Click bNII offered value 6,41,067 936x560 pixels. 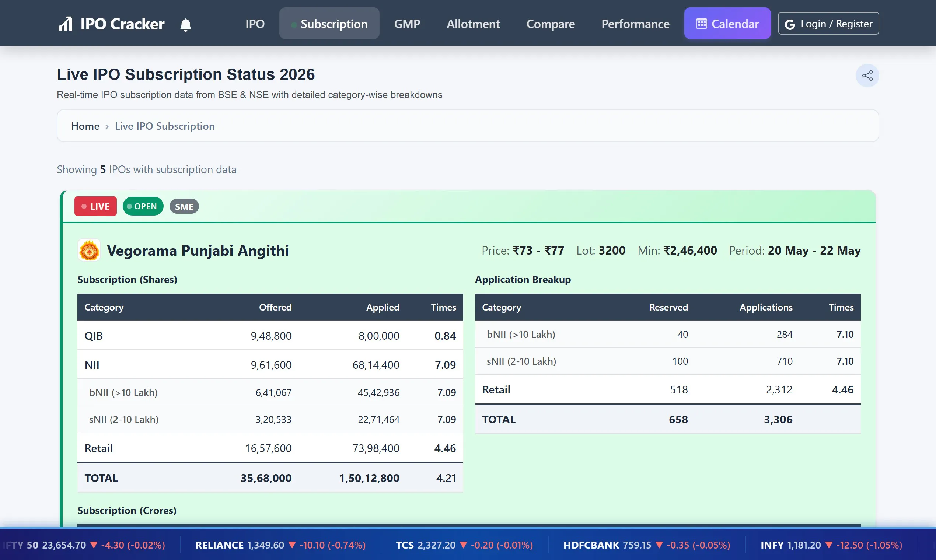click(273, 392)
